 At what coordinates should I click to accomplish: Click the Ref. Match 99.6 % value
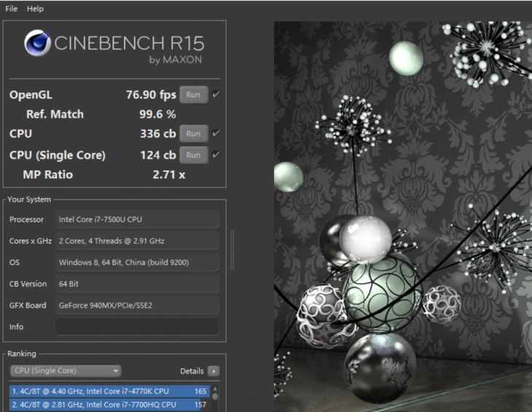[x=157, y=114]
